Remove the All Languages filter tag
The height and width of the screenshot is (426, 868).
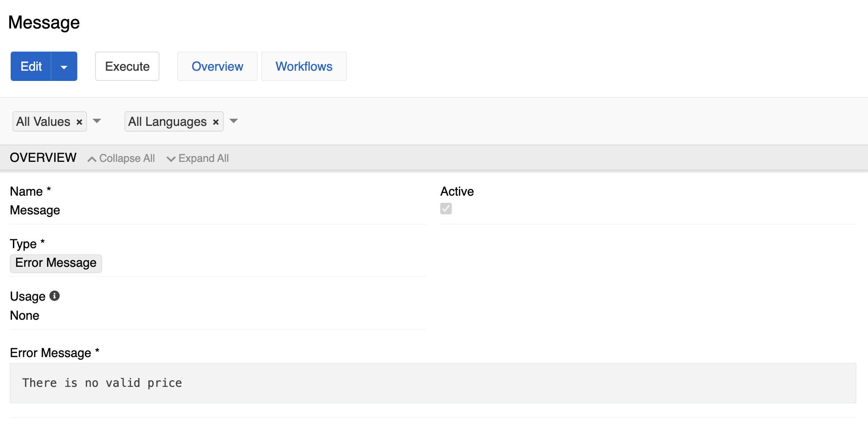click(216, 122)
